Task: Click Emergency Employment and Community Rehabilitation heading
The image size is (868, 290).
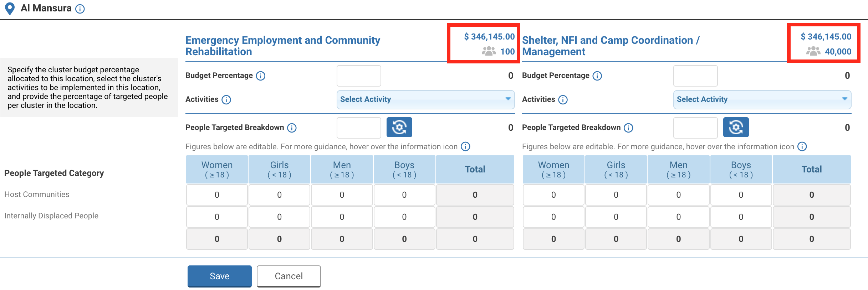Action: click(x=283, y=46)
